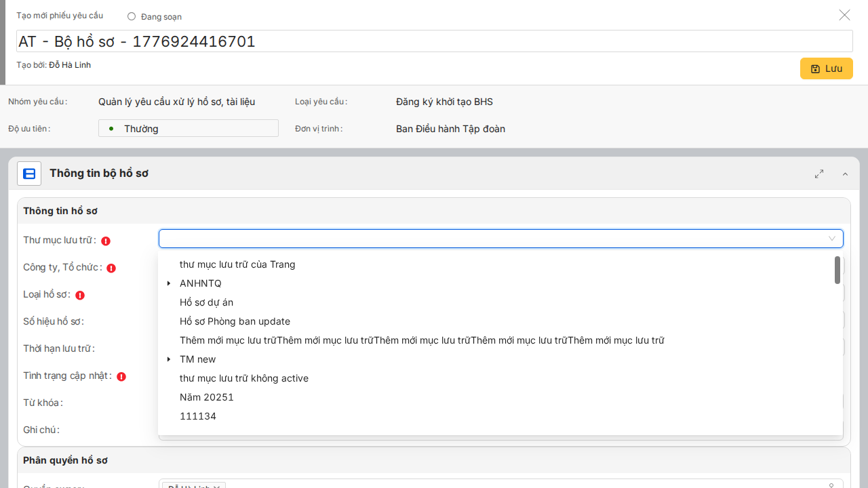Pick 'thư mục lưu trữ không active' item
Screen dimensions: 868x488
(x=244, y=378)
